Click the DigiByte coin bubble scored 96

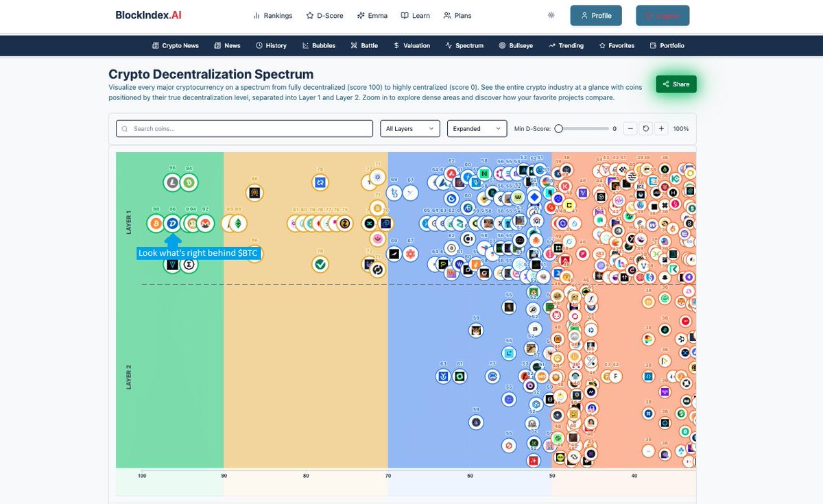pyautogui.click(x=172, y=224)
